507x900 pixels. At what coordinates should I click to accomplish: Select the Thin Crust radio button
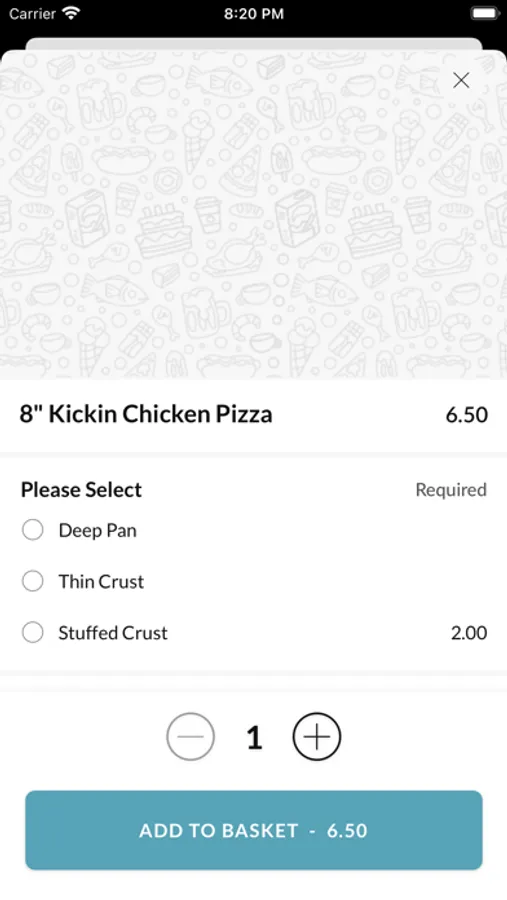[x=33, y=581]
